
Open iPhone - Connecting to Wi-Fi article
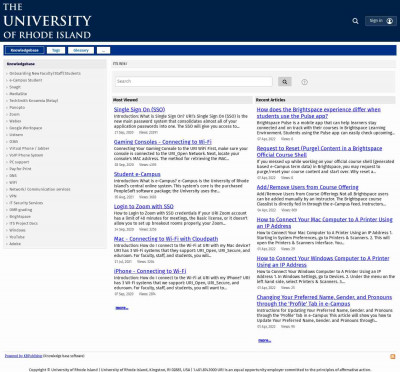point(150,271)
